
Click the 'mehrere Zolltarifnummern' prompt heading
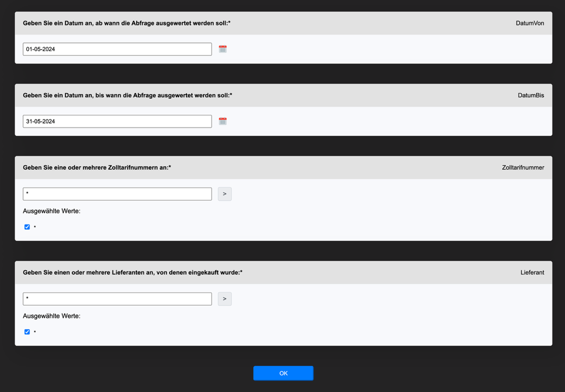point(97,168)
